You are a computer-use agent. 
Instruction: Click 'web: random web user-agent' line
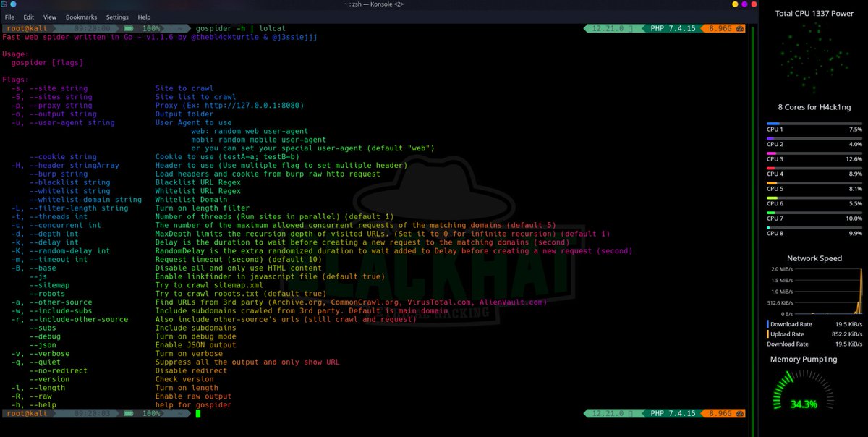pyautogui.click(x=250, y=132)
